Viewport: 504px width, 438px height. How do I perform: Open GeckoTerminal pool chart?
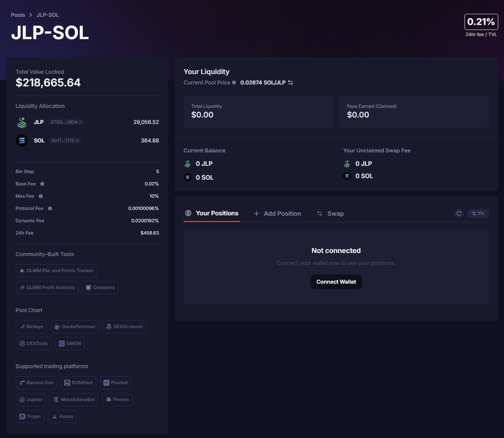(x=75, y=327)
